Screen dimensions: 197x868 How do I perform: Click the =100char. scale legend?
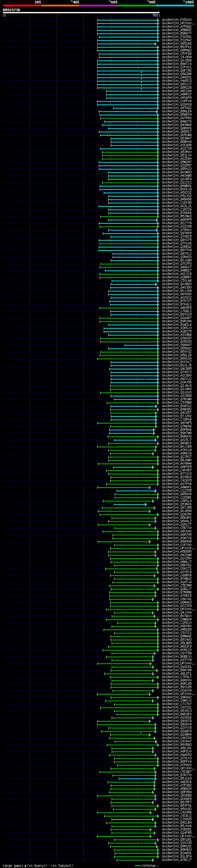coord(146,865)
